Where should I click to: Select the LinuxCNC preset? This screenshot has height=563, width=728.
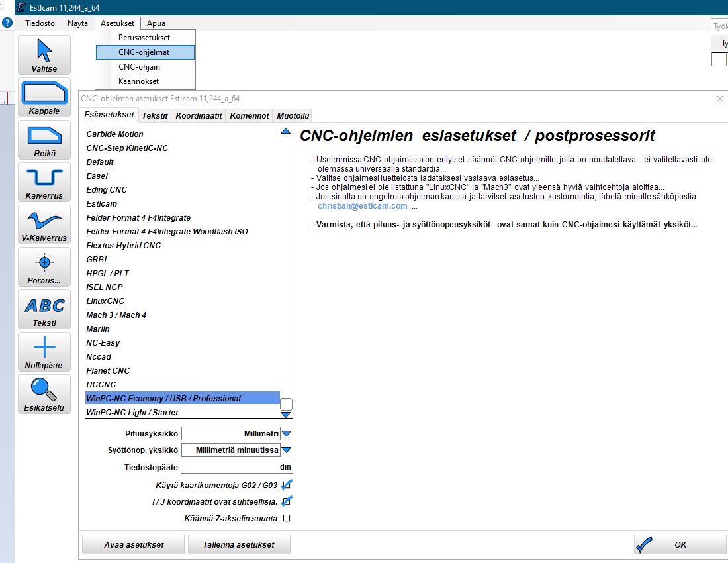(183, 301)
